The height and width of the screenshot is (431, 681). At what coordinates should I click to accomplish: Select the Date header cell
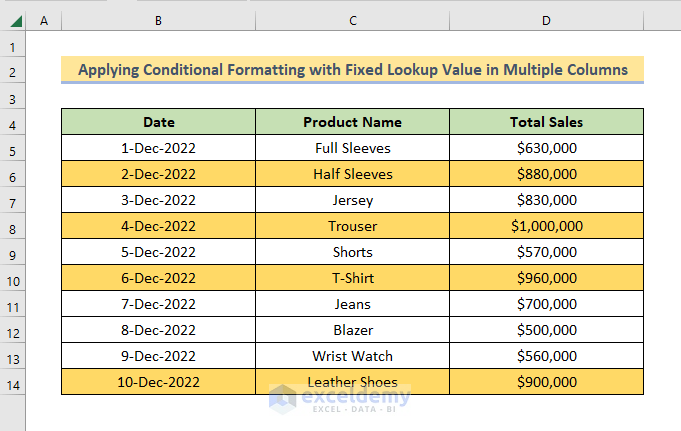pos(158,122)
